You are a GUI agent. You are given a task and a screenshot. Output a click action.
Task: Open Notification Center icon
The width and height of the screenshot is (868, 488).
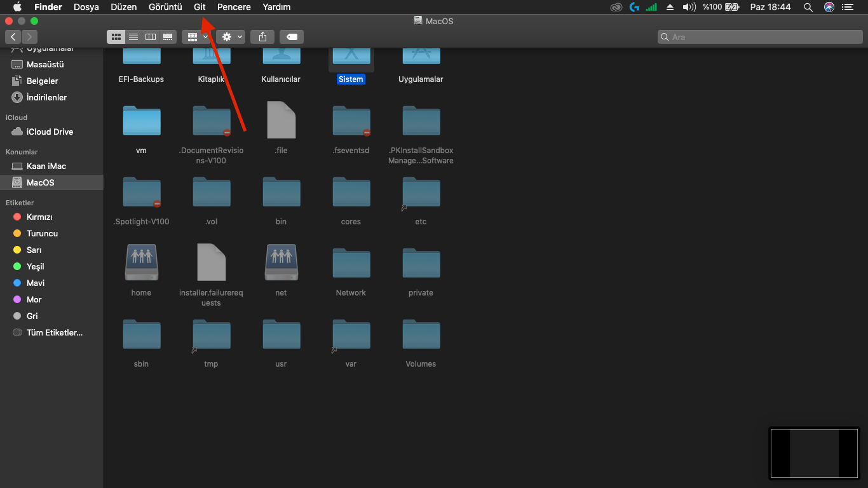coord(847,7)
